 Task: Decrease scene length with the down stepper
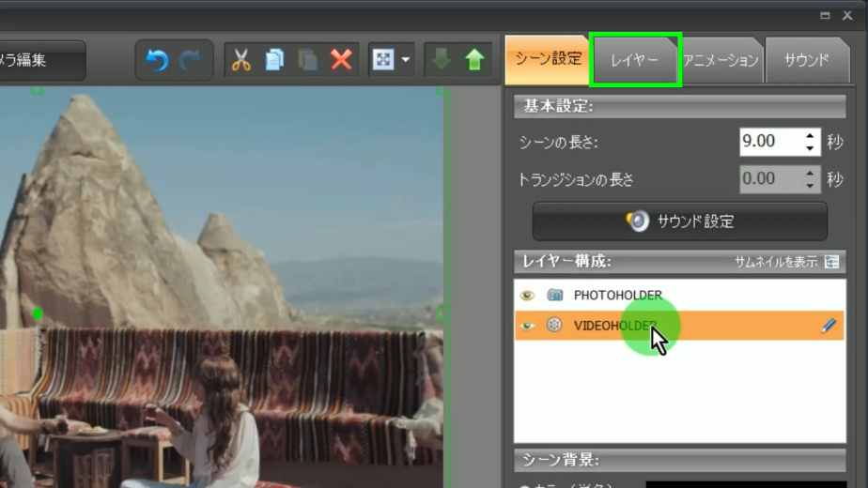[x=810, y=148]
